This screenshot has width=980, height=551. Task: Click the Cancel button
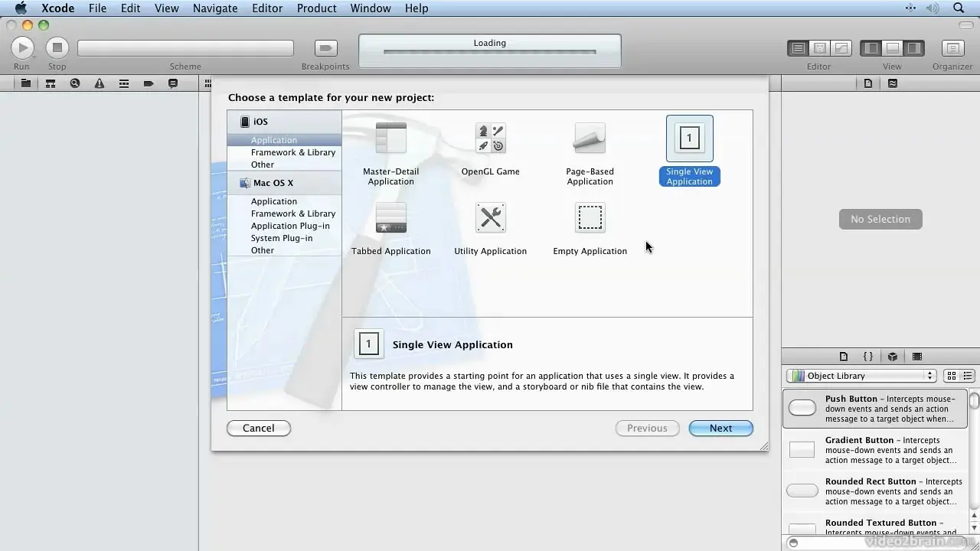(259, 429)
